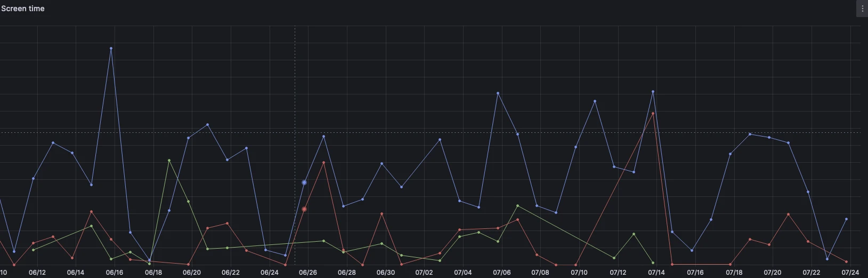Click the 06/18 date axis label
Image resolution: width=868 pixels, height=278 pixels.
153,272
